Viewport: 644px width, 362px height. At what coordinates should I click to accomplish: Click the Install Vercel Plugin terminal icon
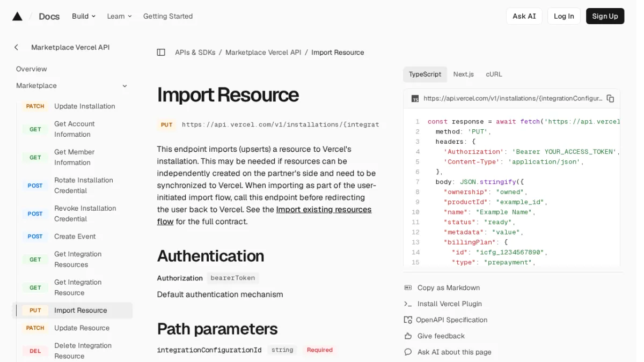point(408,304)
